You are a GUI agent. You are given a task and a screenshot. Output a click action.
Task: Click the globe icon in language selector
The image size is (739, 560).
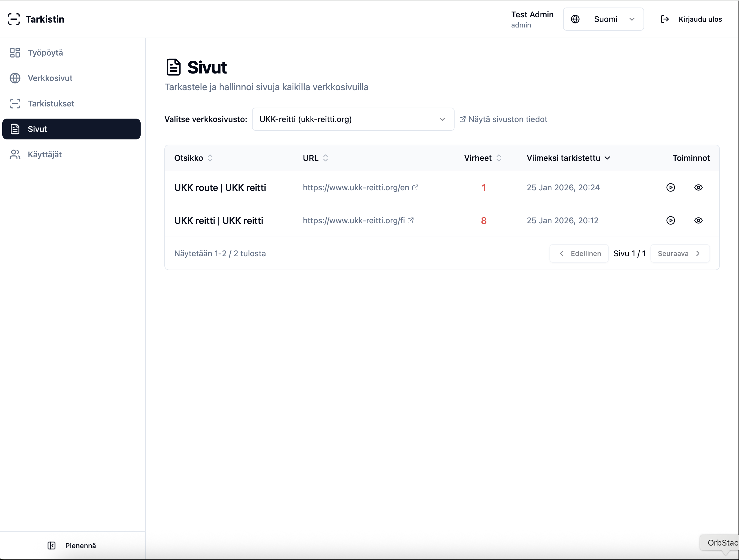[575, 19]
